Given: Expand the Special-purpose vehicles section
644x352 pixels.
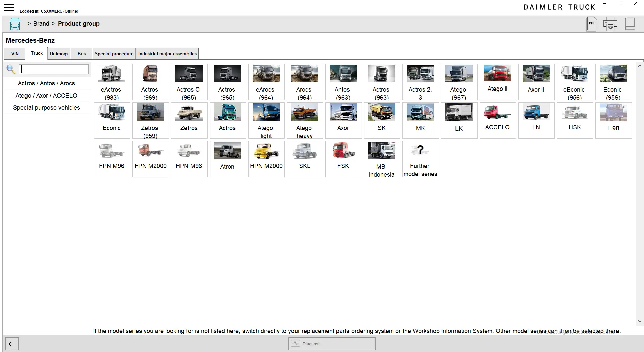Looking at the screenshot, I should click(x=47, y=107).
